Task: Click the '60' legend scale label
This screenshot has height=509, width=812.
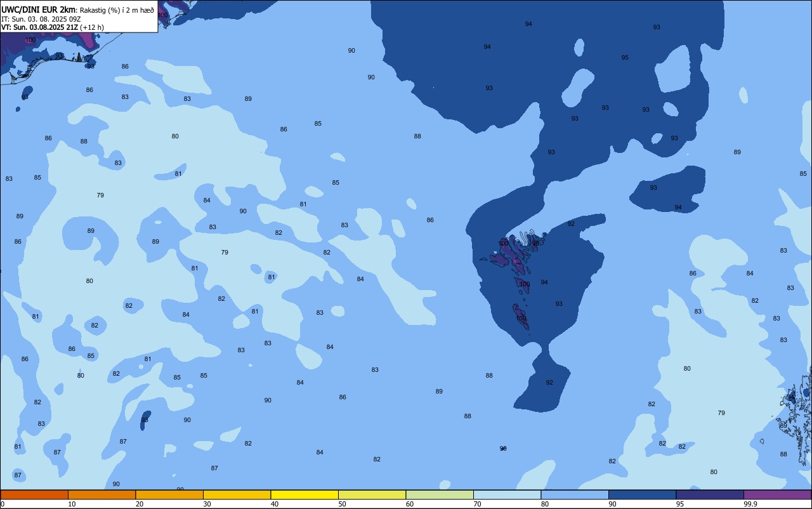Action: coord(410,504)
